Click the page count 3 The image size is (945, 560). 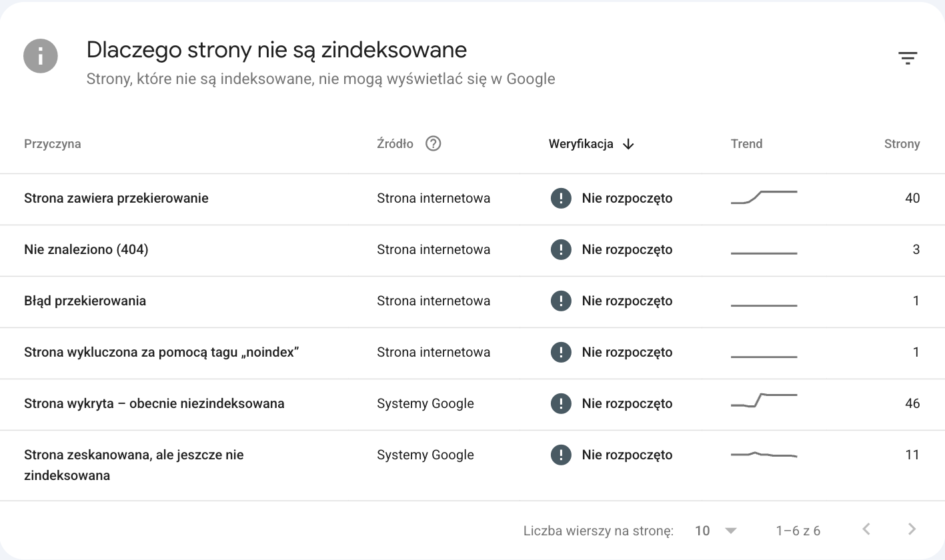pyautogui.click(x=916, y=249)
